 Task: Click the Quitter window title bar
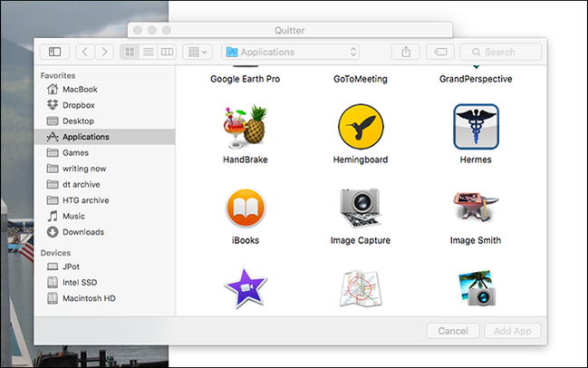coord(290,30)
